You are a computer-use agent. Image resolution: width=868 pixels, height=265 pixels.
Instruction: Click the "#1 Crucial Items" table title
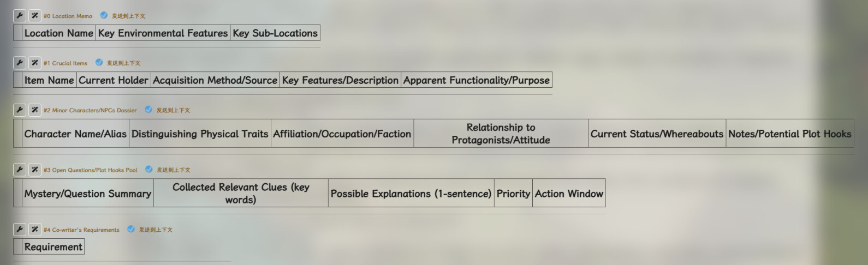(66, 63)
